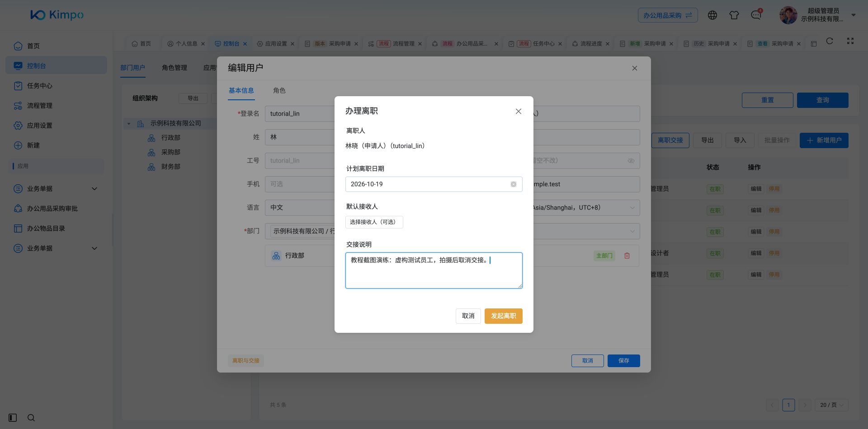The image size is (868, 429).
Task: Close the 个人信息 page tab
Action: coord(203,44)
